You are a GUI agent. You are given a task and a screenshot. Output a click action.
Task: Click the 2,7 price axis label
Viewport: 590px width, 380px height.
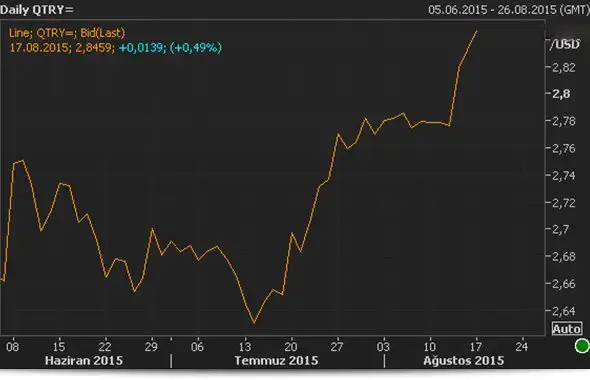click(561, 229)
